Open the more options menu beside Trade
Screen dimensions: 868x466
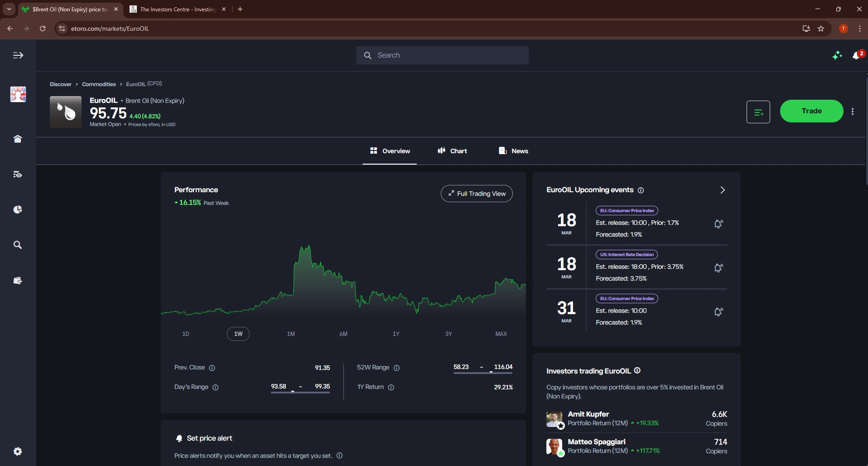[x=853, y=112]
